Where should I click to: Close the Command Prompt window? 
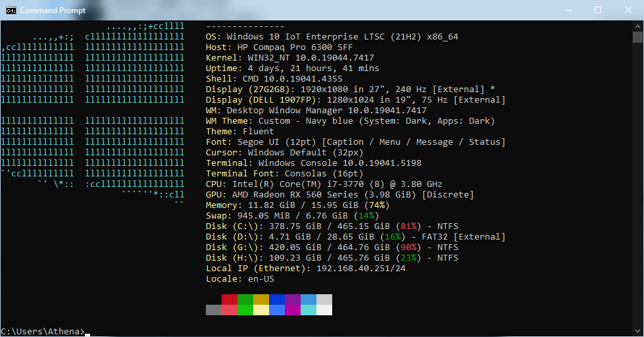[628, 11]
